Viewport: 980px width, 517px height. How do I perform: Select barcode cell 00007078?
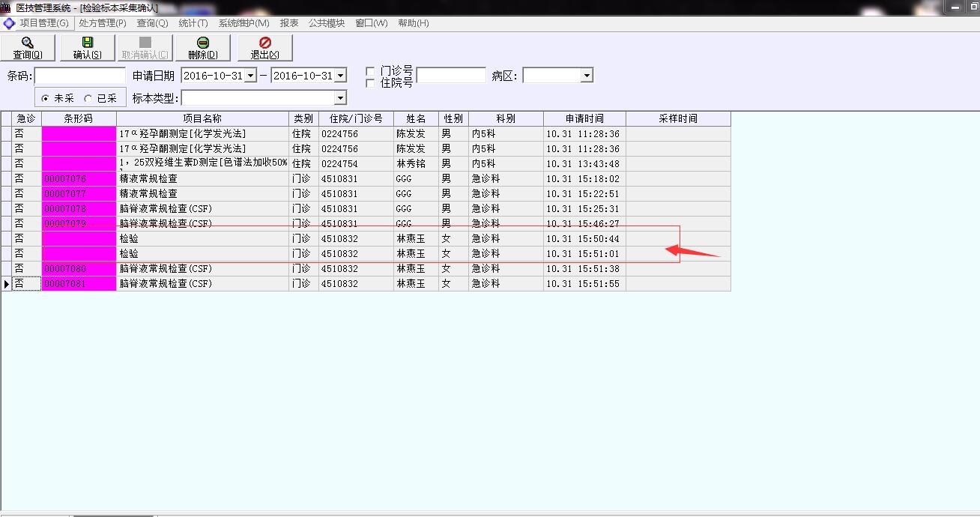click(79, 209)
